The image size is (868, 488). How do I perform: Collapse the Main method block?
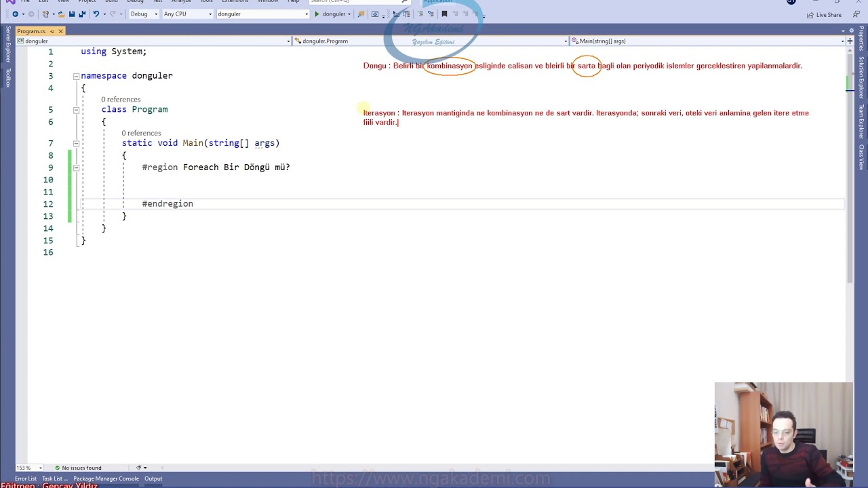tap(76, 143)
